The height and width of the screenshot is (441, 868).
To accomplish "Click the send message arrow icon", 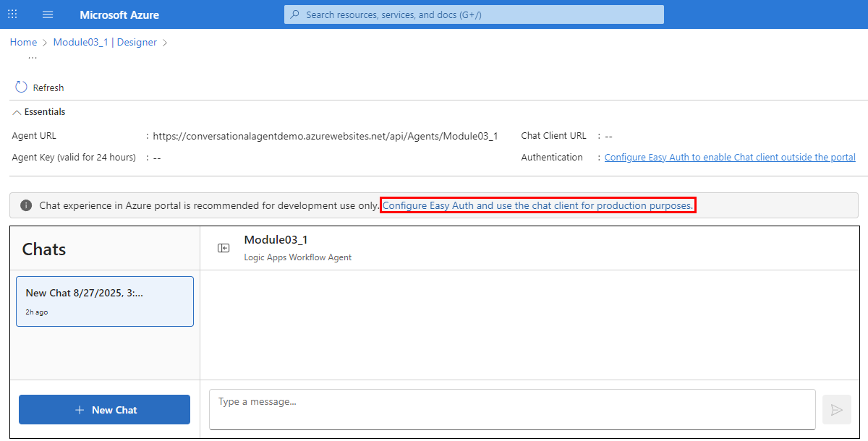I will point(837,410).
